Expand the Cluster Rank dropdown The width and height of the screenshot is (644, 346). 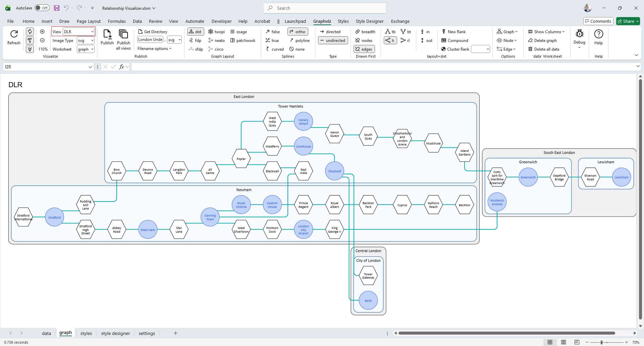tap(487, 49)
